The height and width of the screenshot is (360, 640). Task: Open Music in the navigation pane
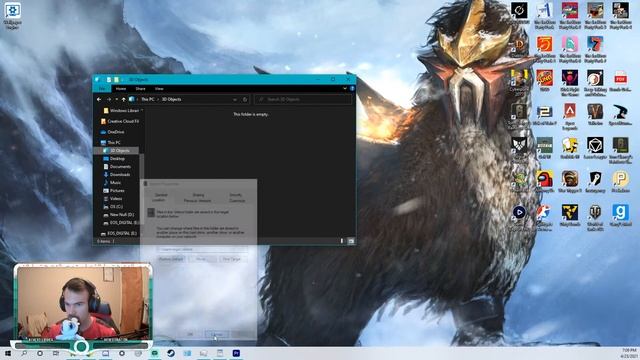(112, 182)
